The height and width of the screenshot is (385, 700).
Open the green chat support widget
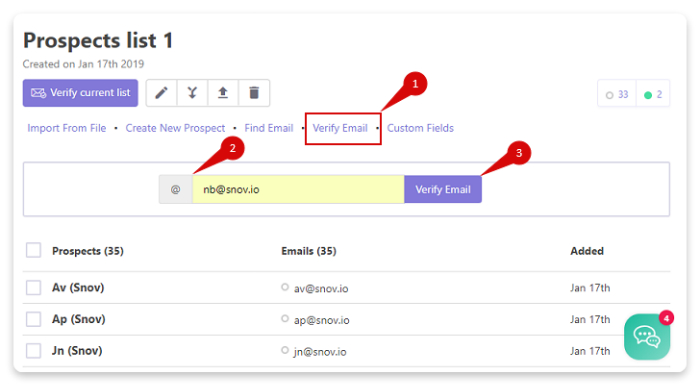[x=647, y=337]
